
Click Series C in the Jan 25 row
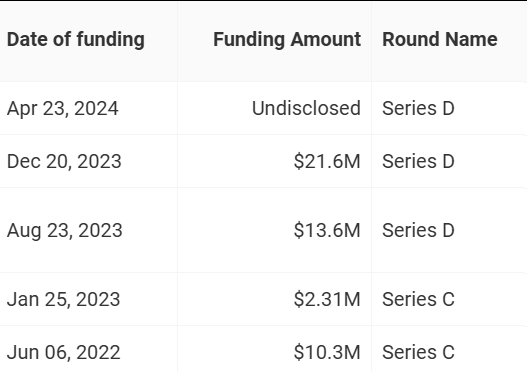[418, 299]
